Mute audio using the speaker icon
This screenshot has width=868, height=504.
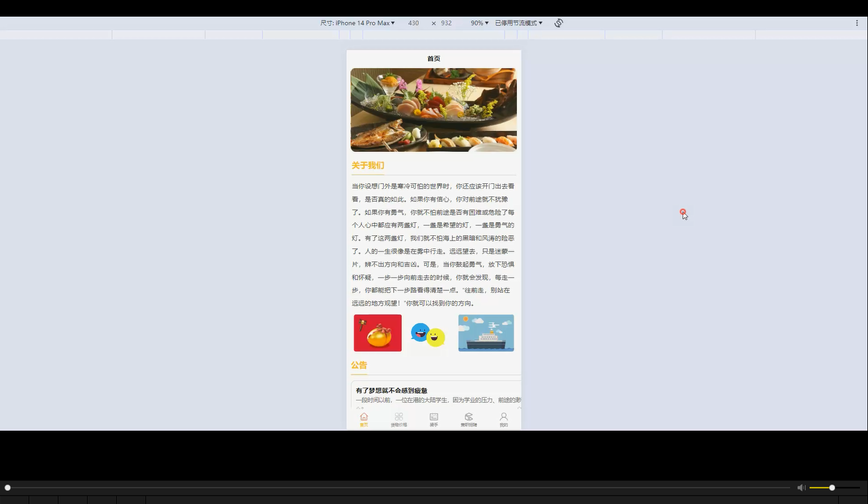coord(801,487)
